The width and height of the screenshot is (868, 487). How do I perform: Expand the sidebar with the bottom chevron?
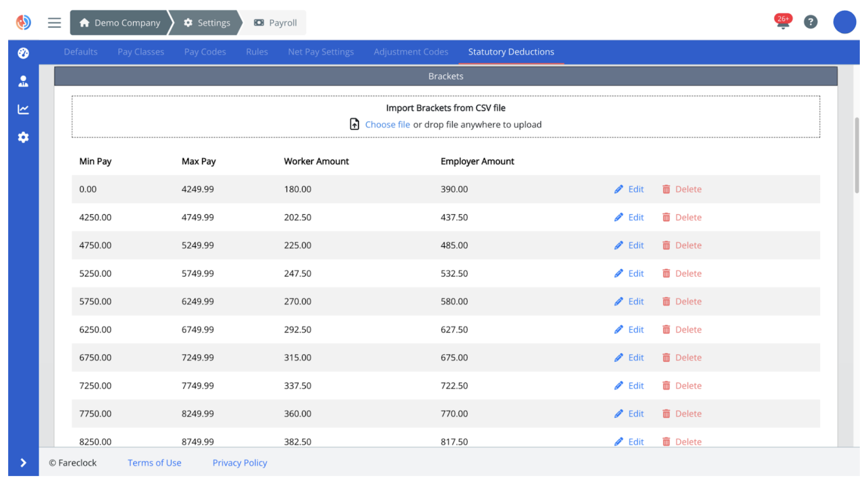coord(23,463)
